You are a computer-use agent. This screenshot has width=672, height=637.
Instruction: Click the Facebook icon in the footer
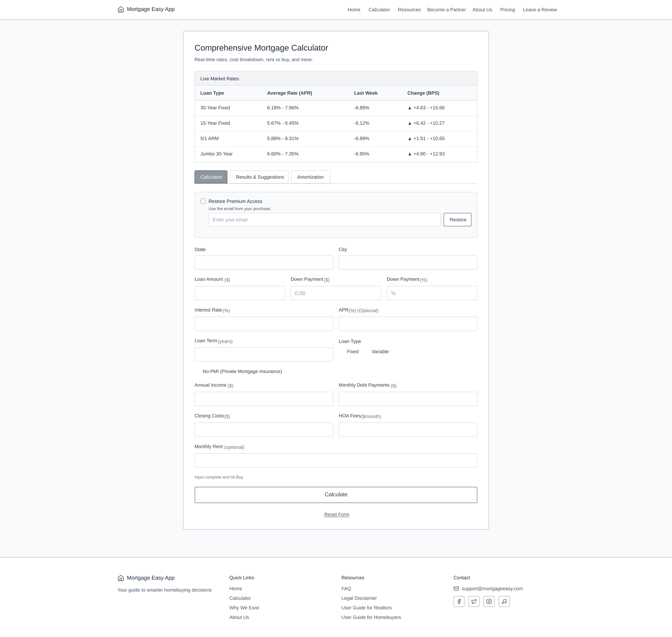[459, 601]
